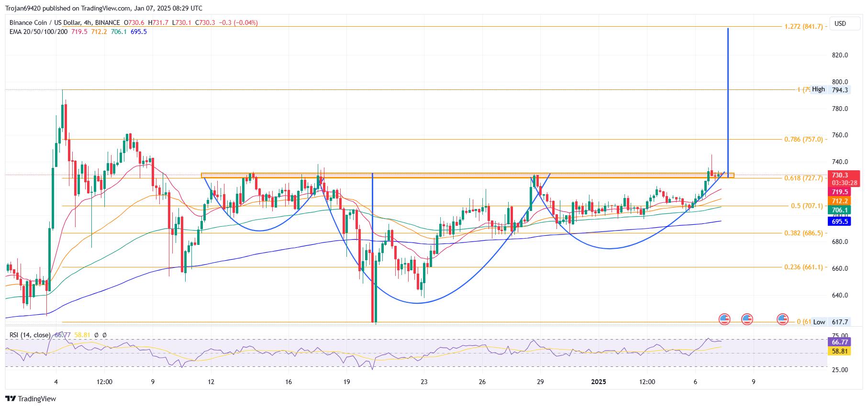Click the middle US flag economic event icon

pos(747,320)
